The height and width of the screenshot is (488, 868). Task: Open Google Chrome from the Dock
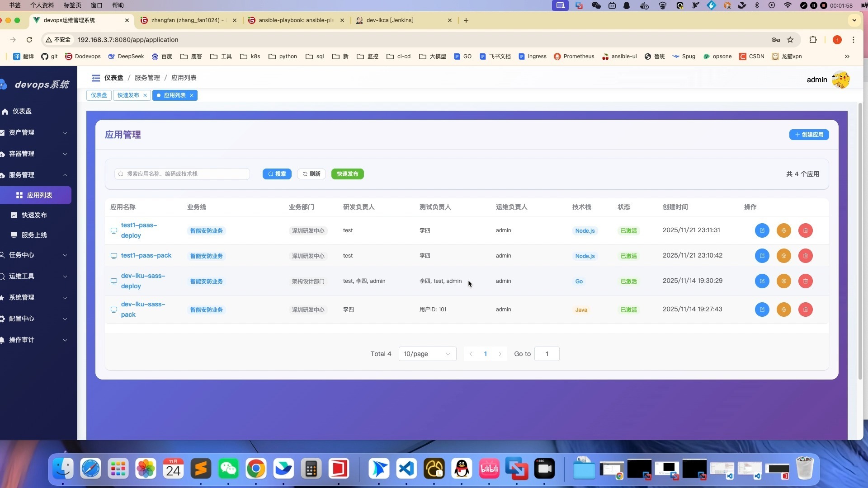tap(256, 469)
